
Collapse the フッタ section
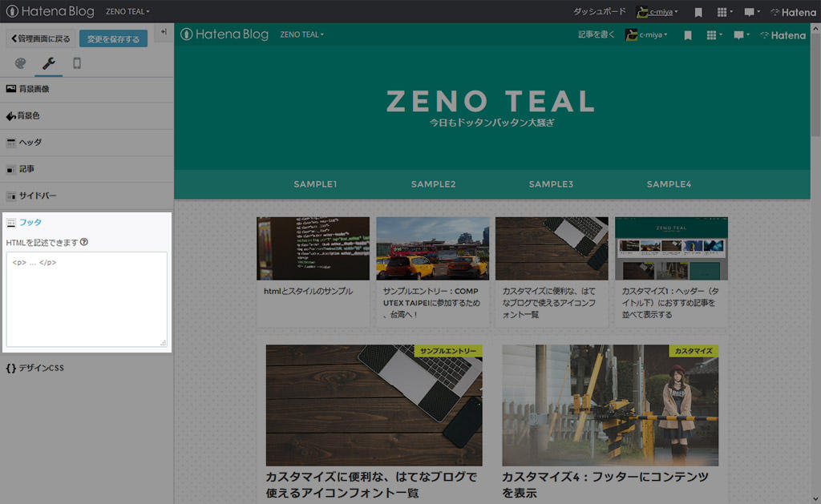[x=87, y=223]
